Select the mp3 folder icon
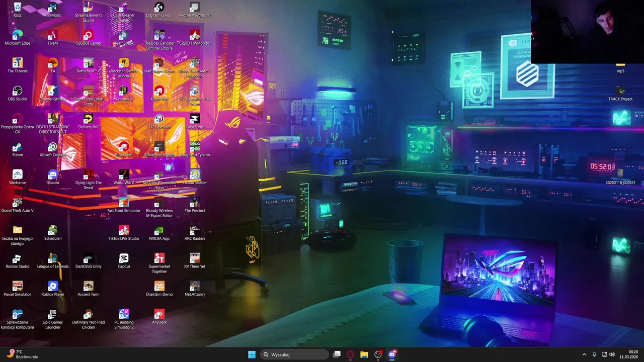The width and height of the screenshot is (644, 362). [620, 67]
